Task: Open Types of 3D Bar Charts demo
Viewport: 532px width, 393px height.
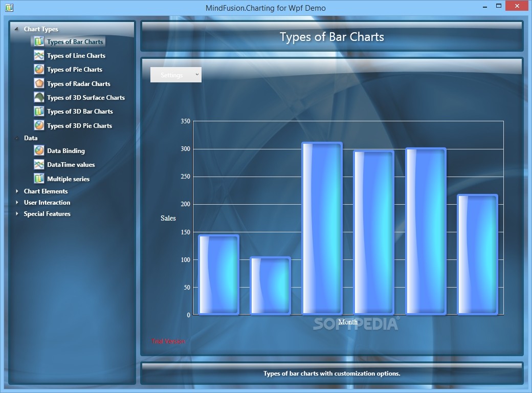Action: (x=80, y=112)
